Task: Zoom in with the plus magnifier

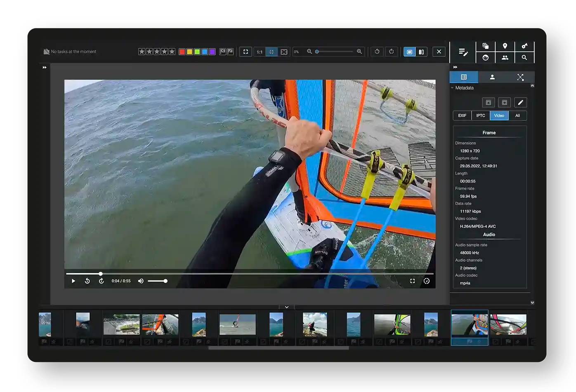Action: [359, 52]
